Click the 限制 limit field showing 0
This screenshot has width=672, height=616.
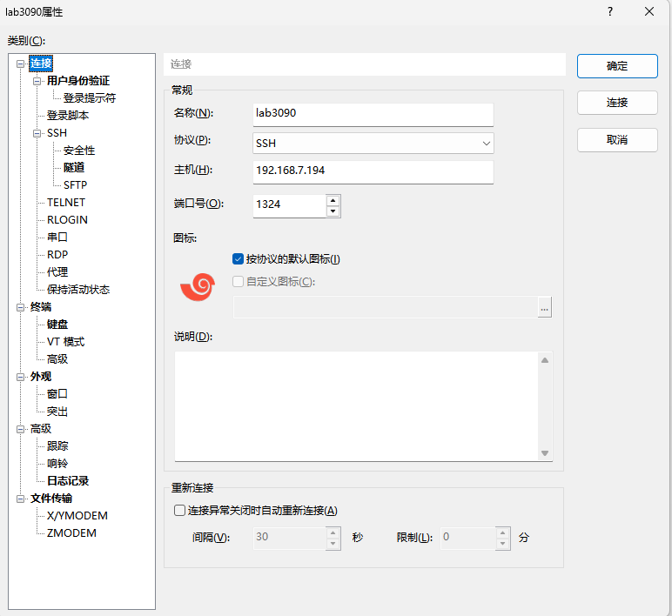(467, 538)
